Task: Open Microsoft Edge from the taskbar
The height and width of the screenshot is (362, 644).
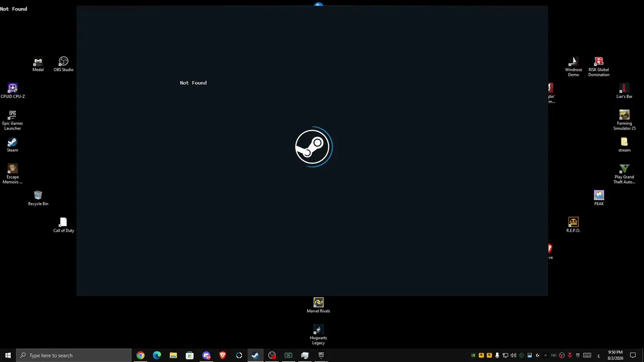Action: click(157, 355)
